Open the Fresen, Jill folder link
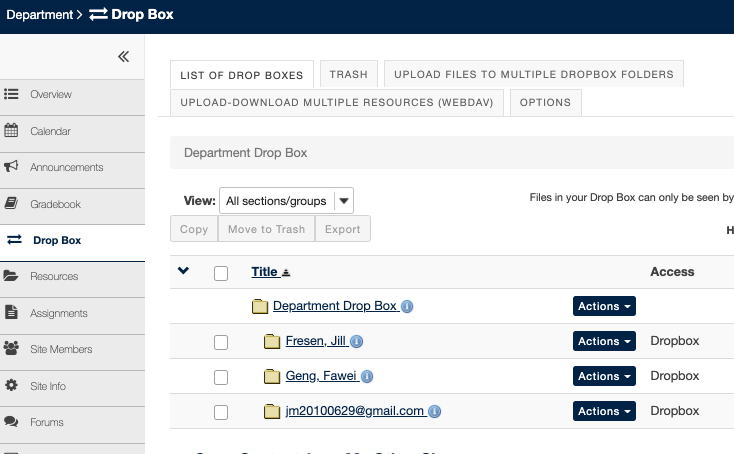 coord(315,341)
